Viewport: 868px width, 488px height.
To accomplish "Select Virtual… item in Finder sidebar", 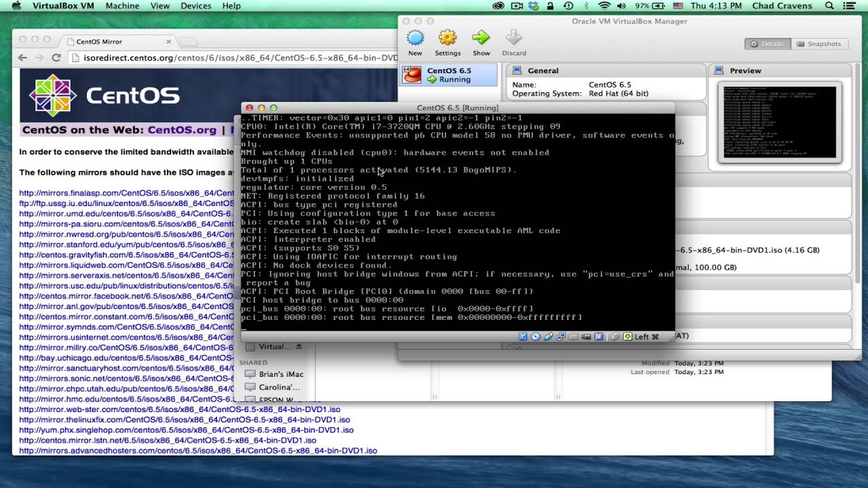I will click(x=269, y=346).
